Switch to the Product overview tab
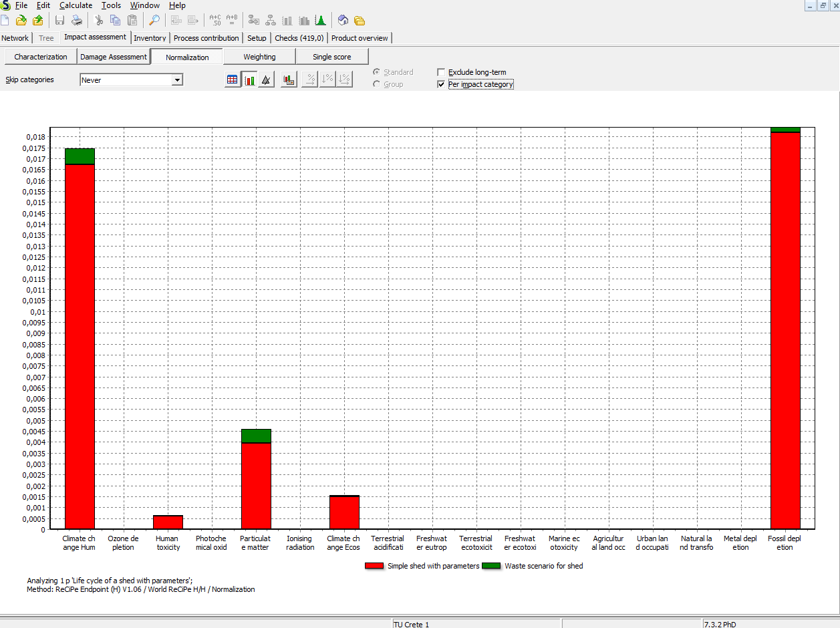 tap(360, 38)
